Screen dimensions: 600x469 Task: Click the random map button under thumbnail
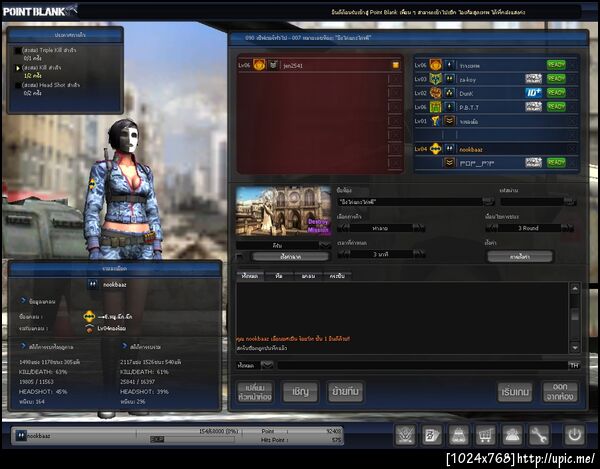tap(290, 257)
